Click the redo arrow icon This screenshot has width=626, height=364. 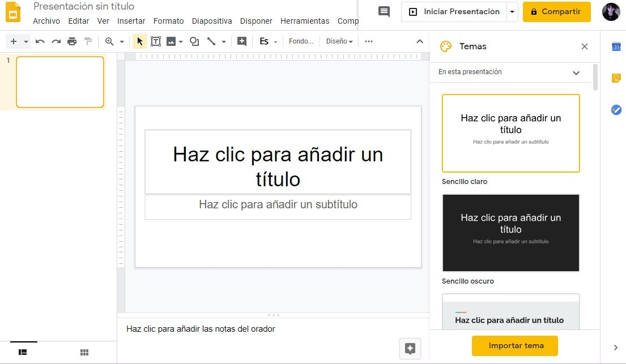56,41
